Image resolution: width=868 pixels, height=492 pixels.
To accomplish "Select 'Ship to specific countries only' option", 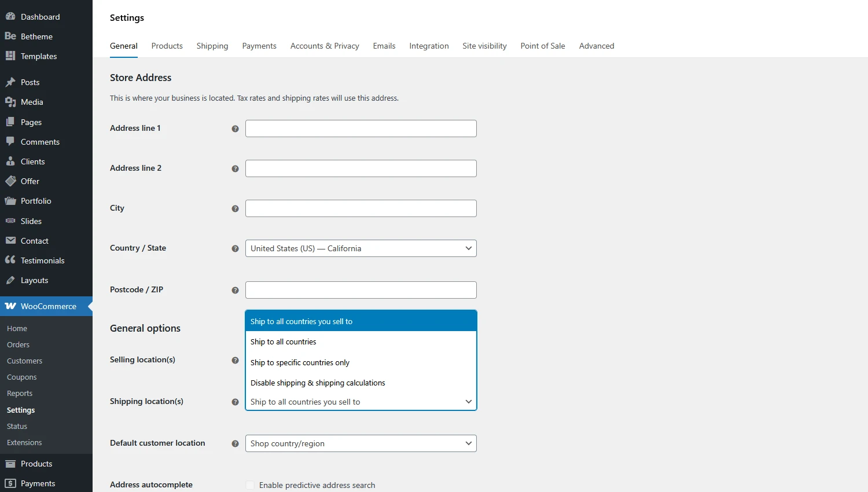I will pyautogui.click(x=300, y=362).
